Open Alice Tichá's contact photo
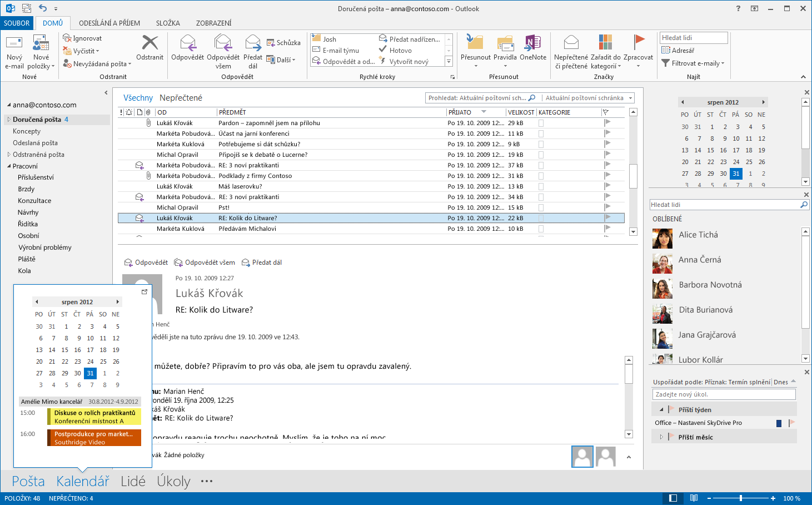The width and height of the screenshot is (812, 505). point(662,239)
